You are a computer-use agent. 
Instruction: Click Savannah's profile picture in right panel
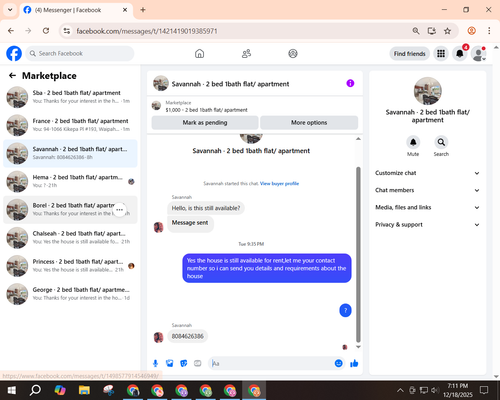428,91
